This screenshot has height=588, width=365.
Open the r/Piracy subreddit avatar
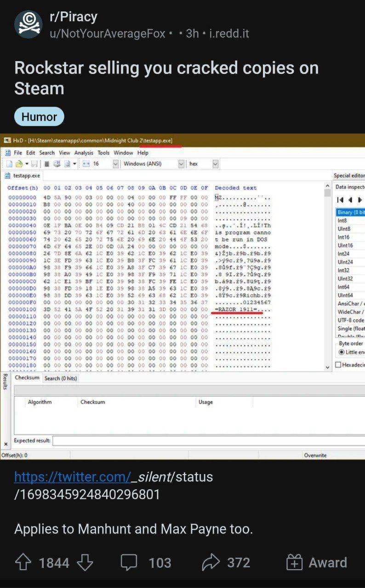[29, 24]
